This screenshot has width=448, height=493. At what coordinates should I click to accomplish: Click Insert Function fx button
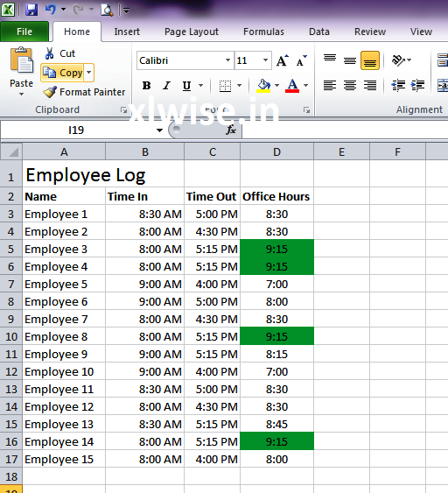231,130
